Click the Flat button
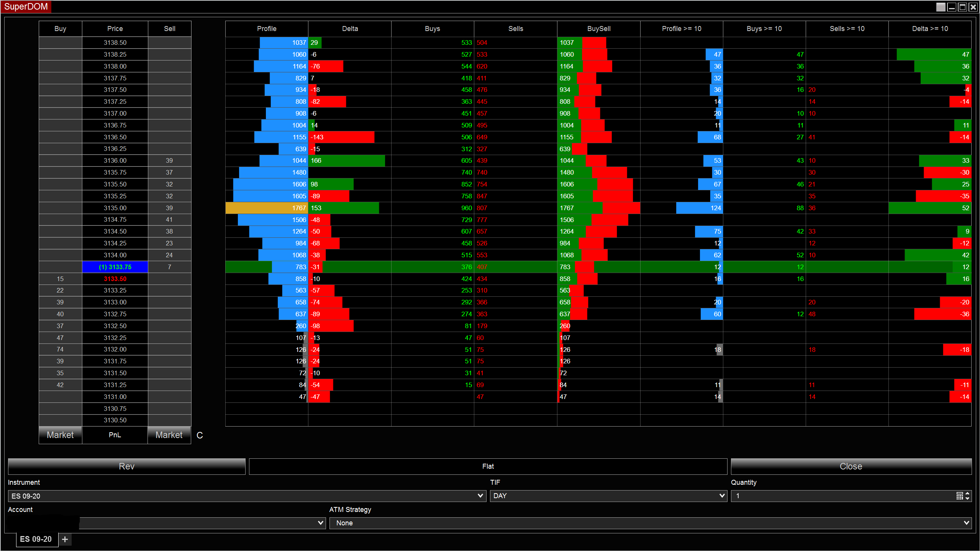This screenshot has height=551, width=980. pyautogui.click(x=488, y=466)
